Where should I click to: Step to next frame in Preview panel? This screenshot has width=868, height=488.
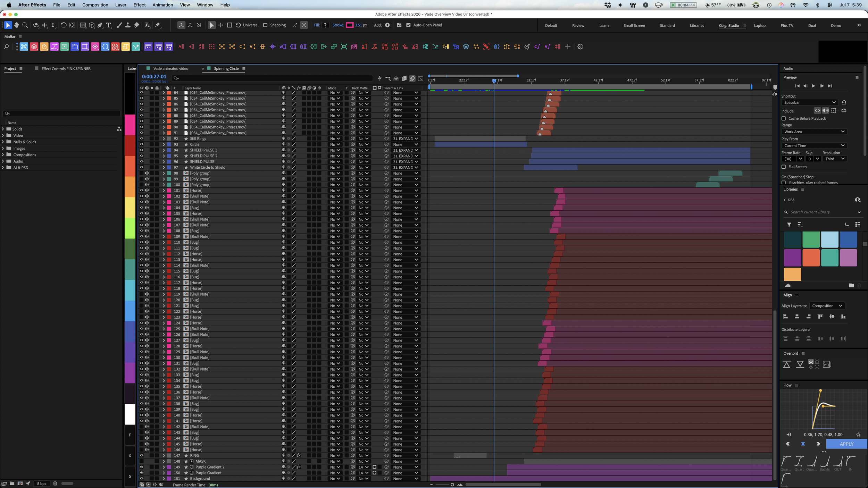click(x=821, y=86)
